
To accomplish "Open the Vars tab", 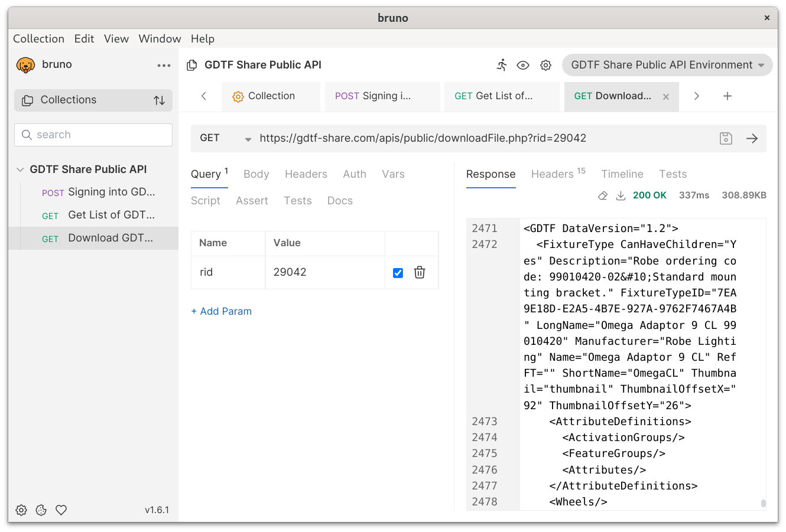I will (x=393, y=174).
